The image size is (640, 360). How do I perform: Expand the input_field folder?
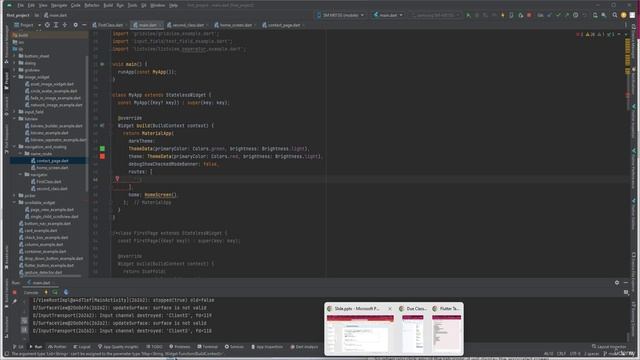[15, 112]
